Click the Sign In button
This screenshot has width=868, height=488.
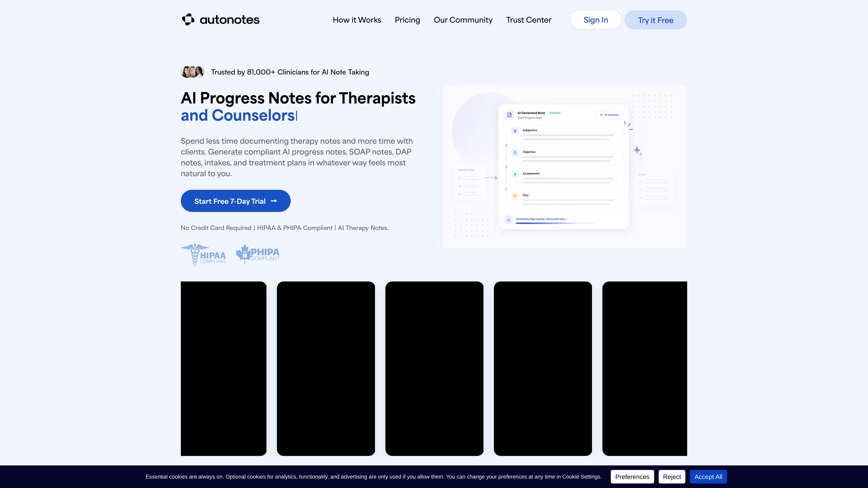(x=595, y=19)
